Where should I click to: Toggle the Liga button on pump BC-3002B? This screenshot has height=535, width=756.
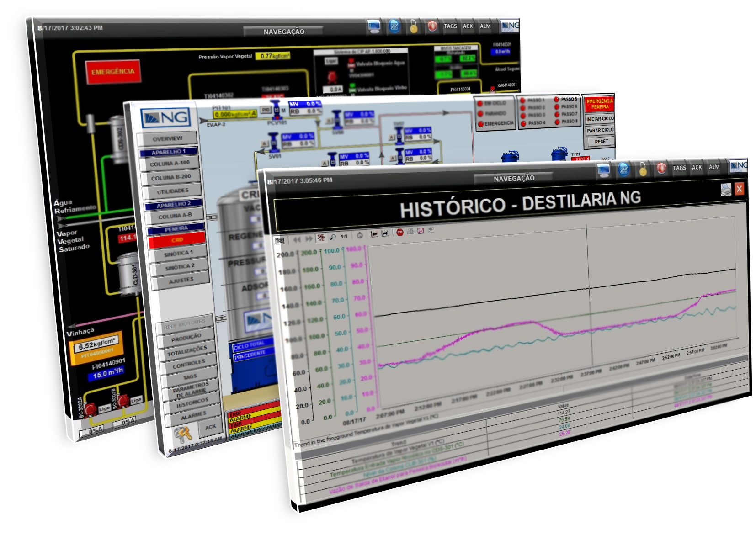click(x=136, y=400)
